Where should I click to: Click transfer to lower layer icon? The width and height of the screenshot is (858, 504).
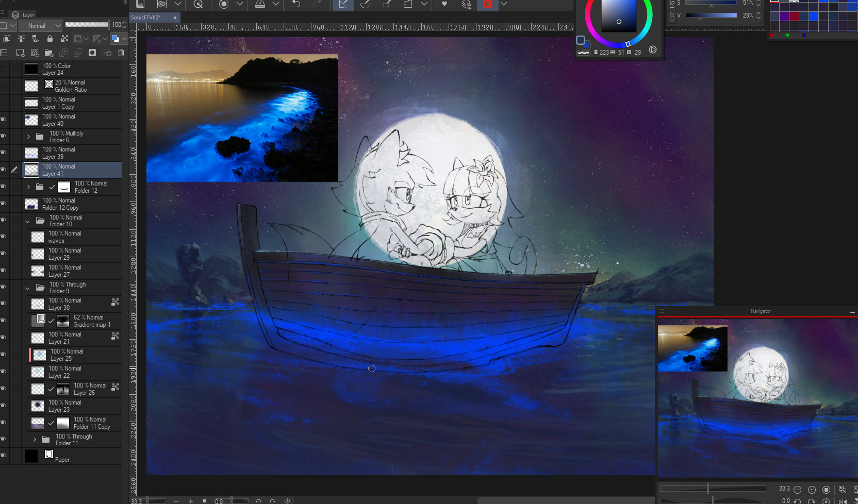click(x=63, y=53)
